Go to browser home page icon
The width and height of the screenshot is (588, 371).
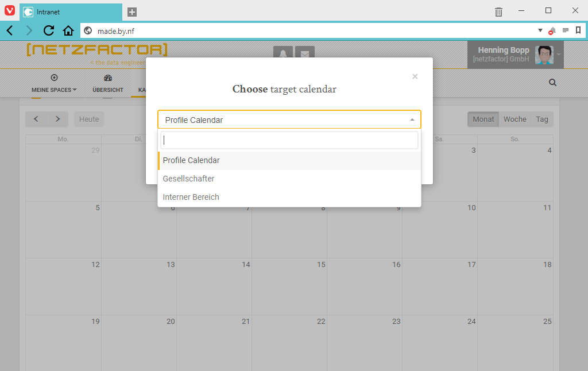[x=68, y=31]
